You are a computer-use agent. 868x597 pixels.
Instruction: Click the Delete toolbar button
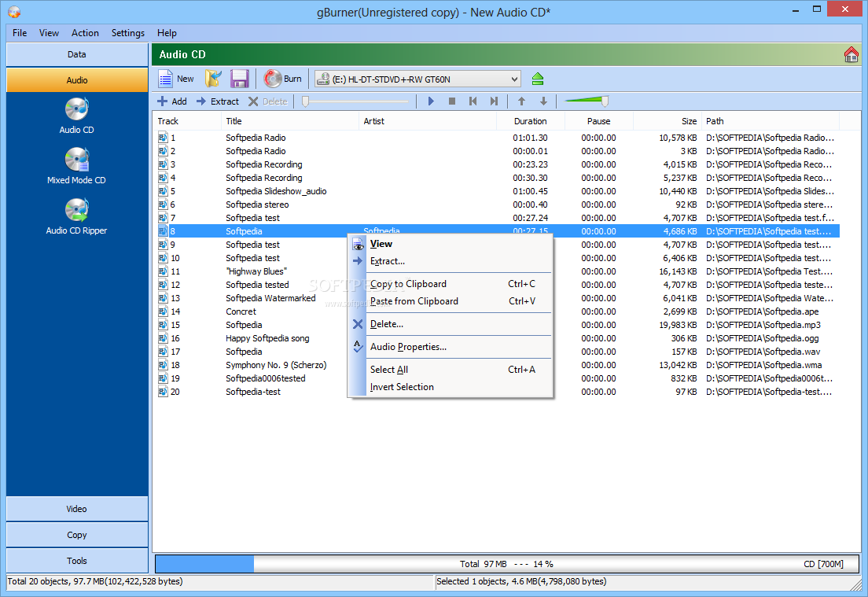point(268,101)
